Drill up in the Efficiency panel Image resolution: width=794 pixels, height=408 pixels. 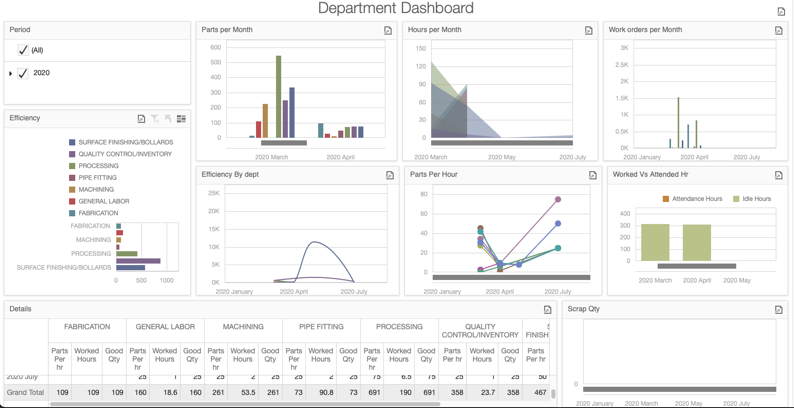pyautogui.click(x=168, y=118)
